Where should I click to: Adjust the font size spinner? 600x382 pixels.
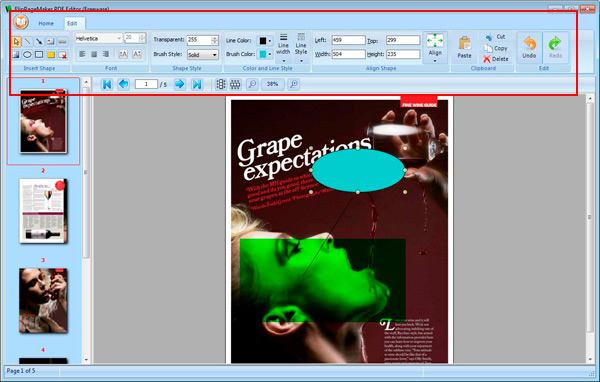pyautogui.click(x=142, y=38)
